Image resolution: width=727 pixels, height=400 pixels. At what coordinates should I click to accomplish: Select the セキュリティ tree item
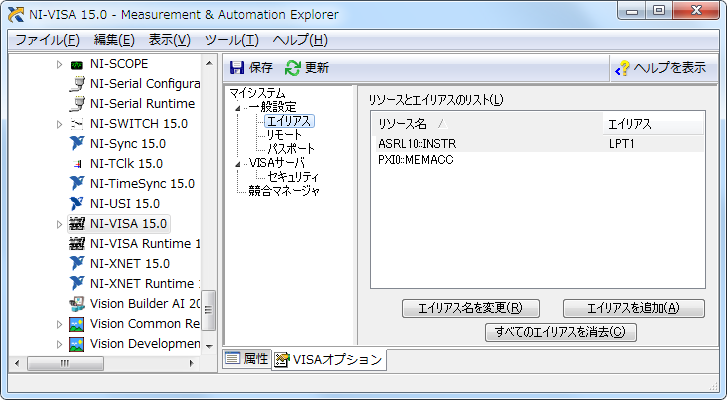click(x=293, y=177)
